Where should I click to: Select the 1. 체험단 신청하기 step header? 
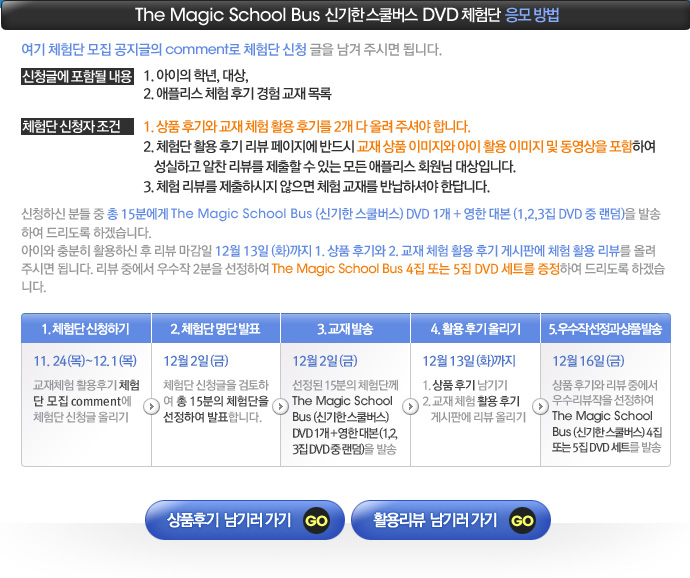tap(86, 329)
